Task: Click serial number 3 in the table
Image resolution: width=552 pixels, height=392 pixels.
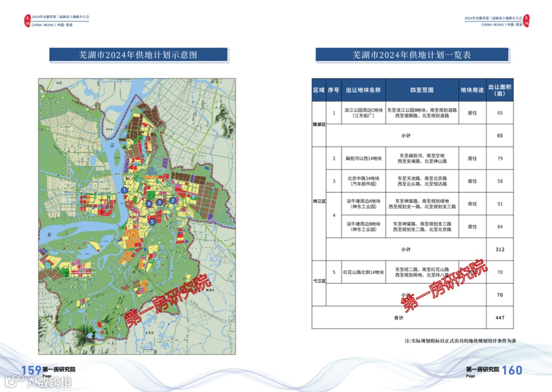Action: (334, 181)
